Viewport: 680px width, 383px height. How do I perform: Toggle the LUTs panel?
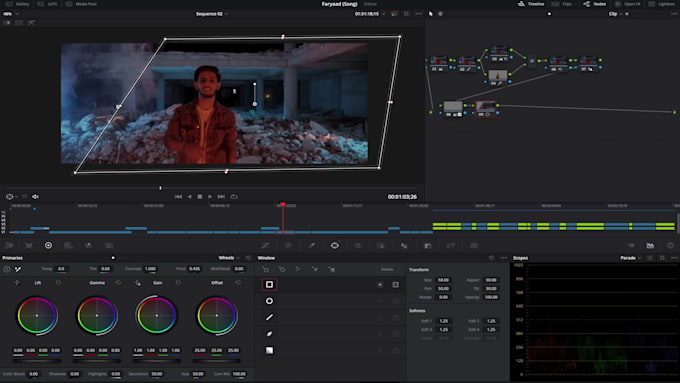point(48,4)
